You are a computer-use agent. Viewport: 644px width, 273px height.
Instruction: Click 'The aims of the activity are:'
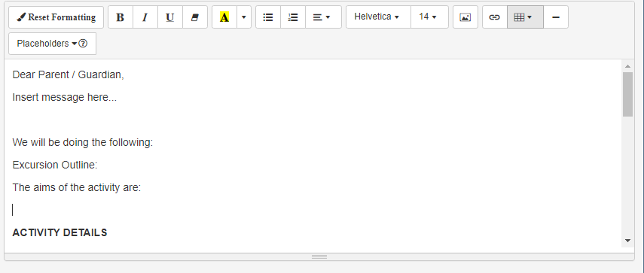(76, 187)
